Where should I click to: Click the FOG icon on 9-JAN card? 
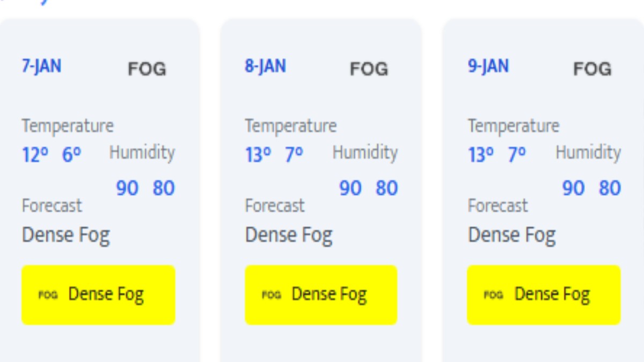point(592,69)
